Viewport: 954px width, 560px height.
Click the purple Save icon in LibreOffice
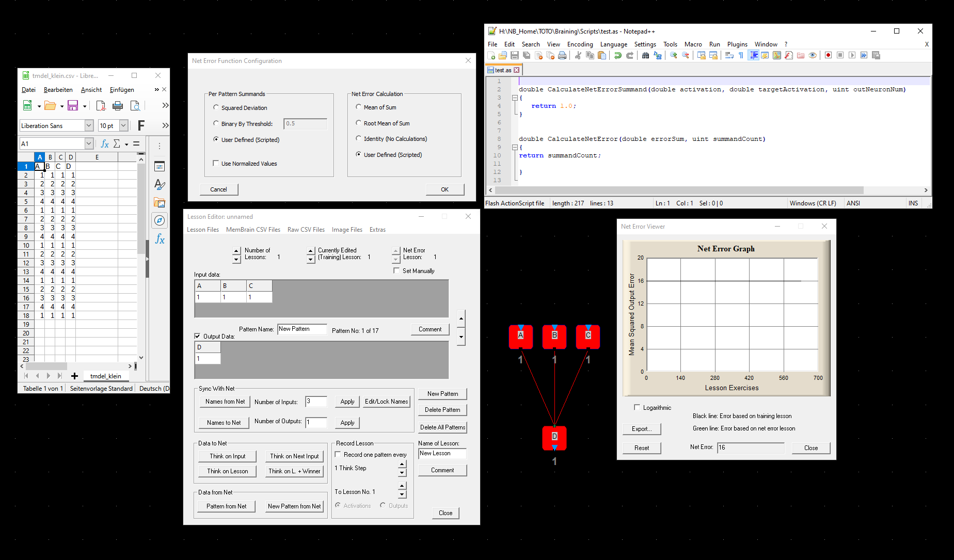point(73,106)
